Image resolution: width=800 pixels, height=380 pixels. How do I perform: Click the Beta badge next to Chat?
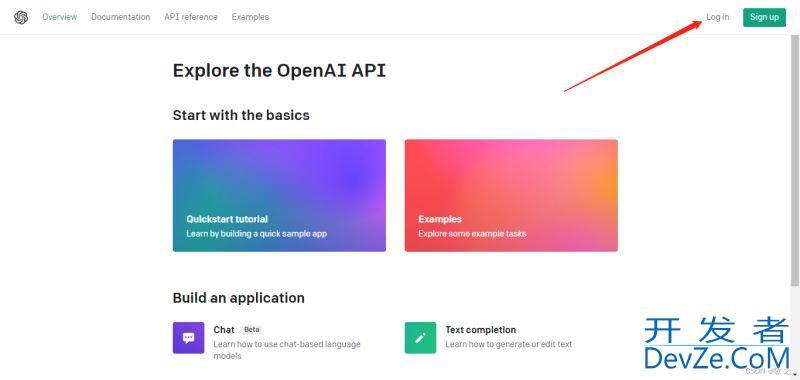click(252, 330)
